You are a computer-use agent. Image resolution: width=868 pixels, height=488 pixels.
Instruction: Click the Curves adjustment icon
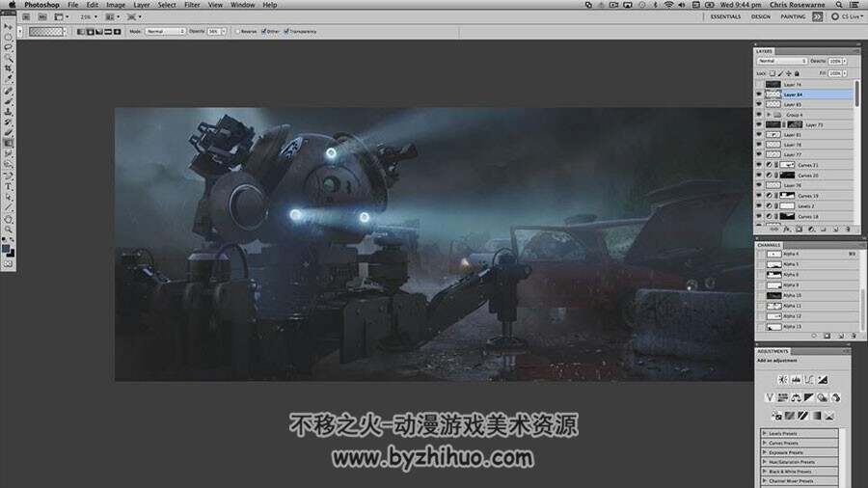point(809,380)
